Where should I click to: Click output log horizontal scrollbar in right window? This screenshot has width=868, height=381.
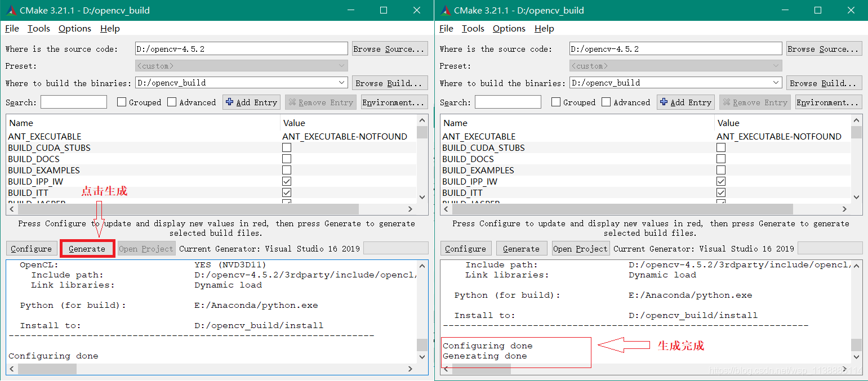click(482, 369)
